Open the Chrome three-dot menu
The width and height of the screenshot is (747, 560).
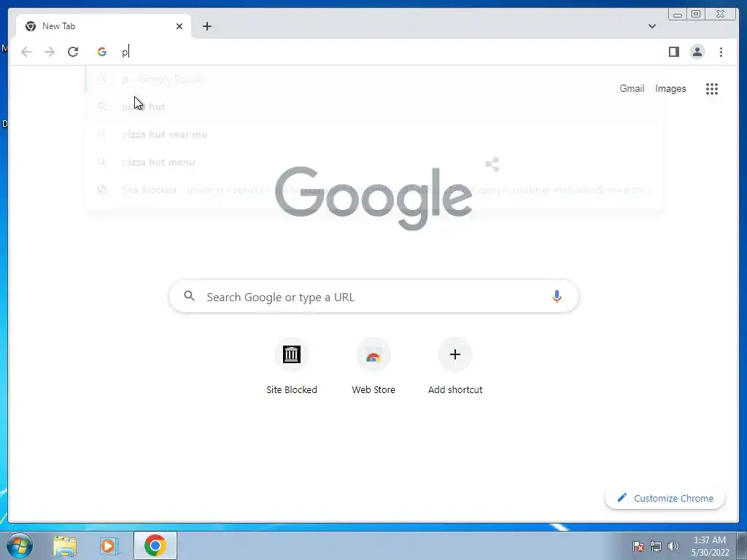point(721,52)
